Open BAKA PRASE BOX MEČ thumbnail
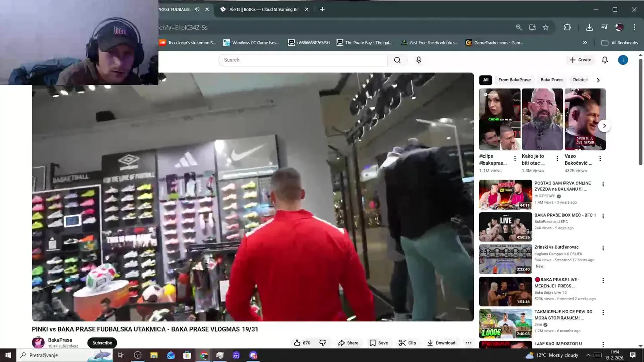 (x=505, y=226)
